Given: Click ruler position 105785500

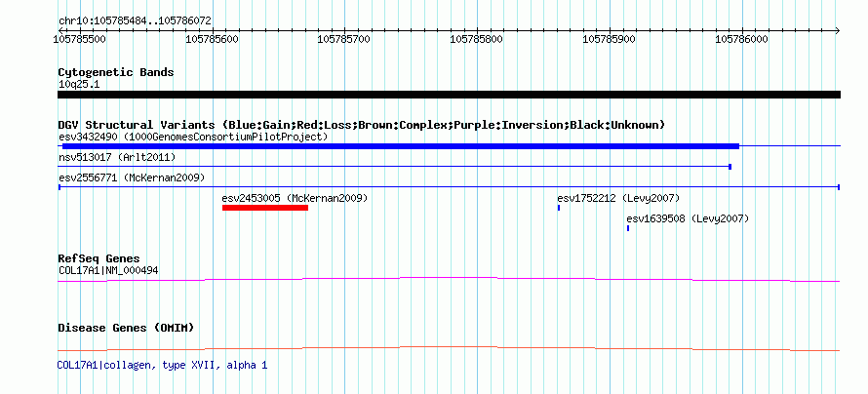Looking at the screenshot, I should click(80, 39).
